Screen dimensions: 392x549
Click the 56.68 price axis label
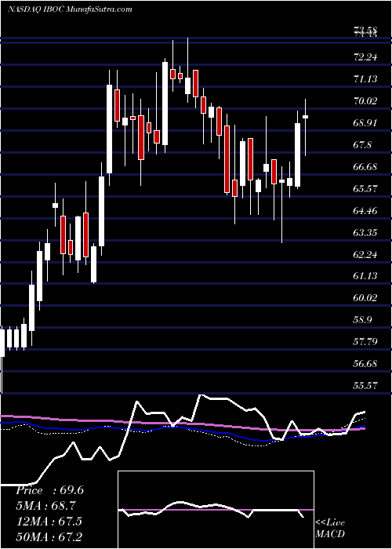coord(365,364)
